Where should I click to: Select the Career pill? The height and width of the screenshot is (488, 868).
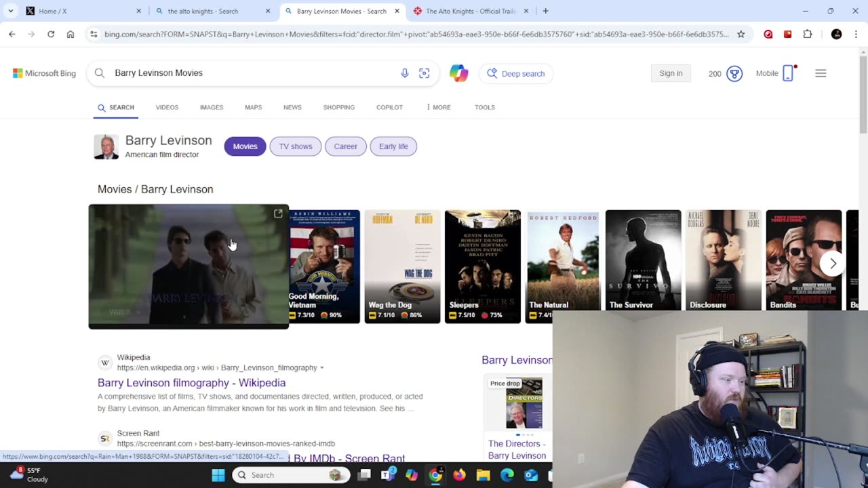345,146
